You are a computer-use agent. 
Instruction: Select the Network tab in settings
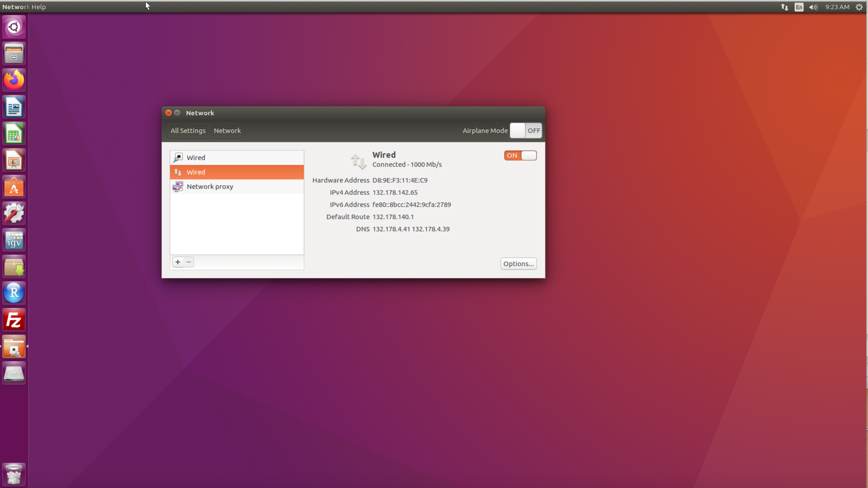[227, 130]
